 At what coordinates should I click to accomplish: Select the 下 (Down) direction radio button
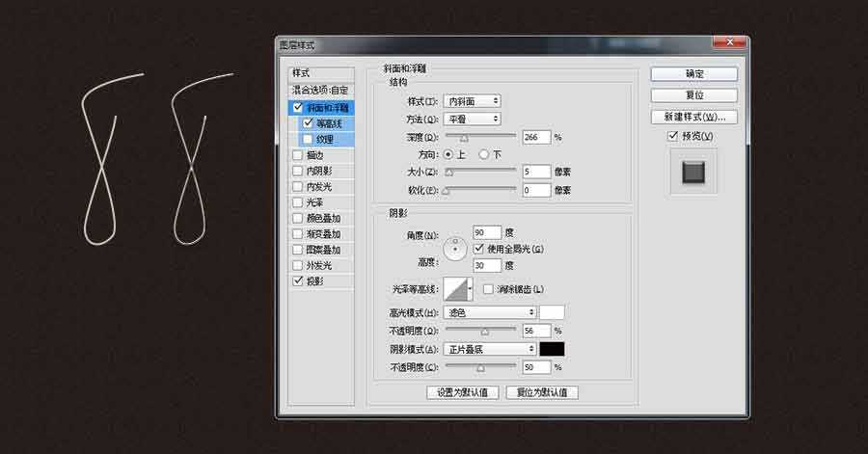pos(486,154)
